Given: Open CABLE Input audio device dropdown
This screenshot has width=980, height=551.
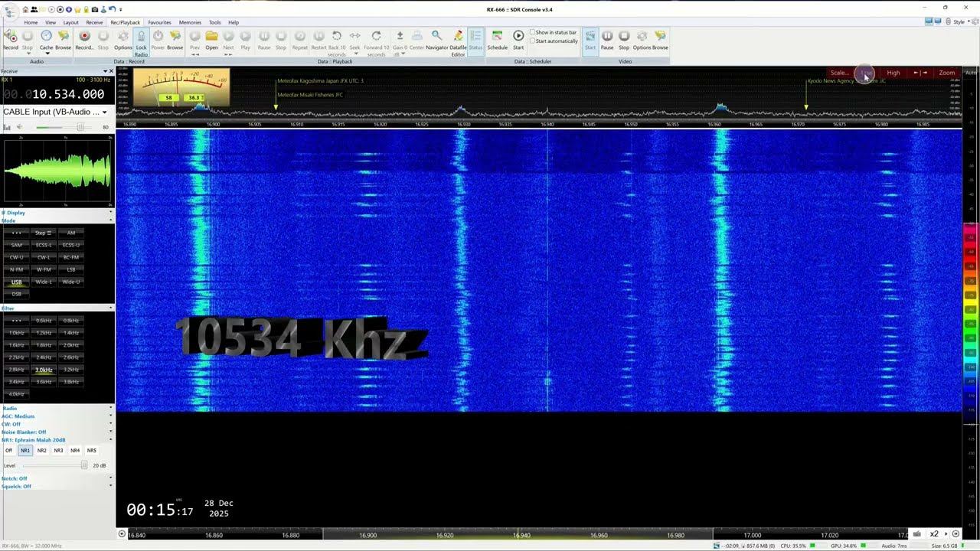Looking at the screenshot, I should coord(56,112).
